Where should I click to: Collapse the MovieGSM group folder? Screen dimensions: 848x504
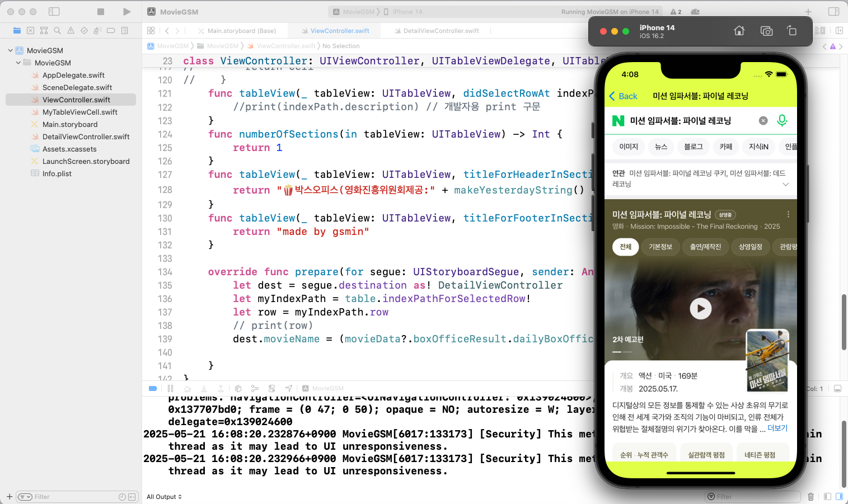pyautogui.click(x=18, y=63)
